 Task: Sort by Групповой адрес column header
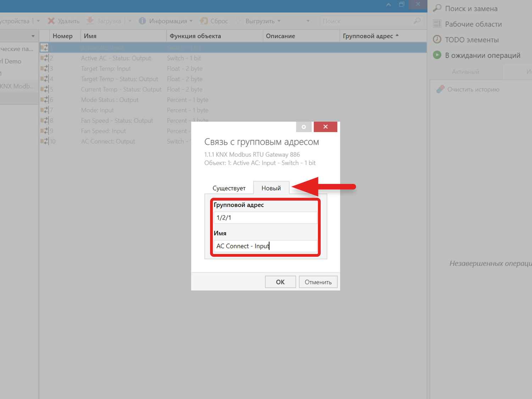368,36
